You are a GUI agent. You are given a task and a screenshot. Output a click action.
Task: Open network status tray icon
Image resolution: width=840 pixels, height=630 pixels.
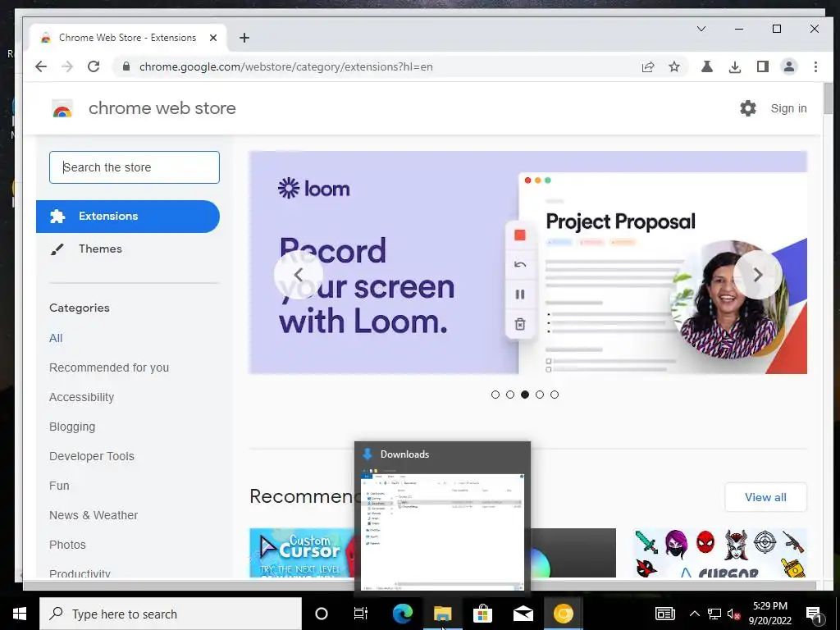(x=714, y=614)
